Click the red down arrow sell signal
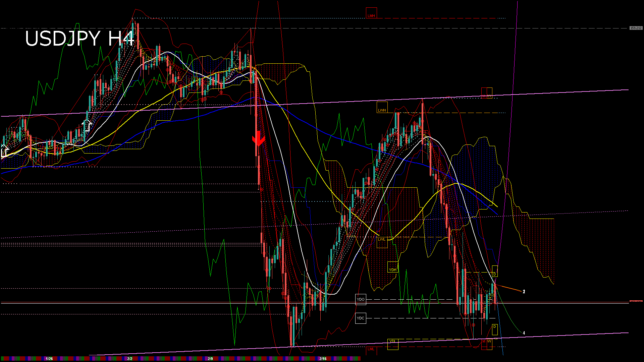This screenshot has height=362, width=644. click(258, 138)
